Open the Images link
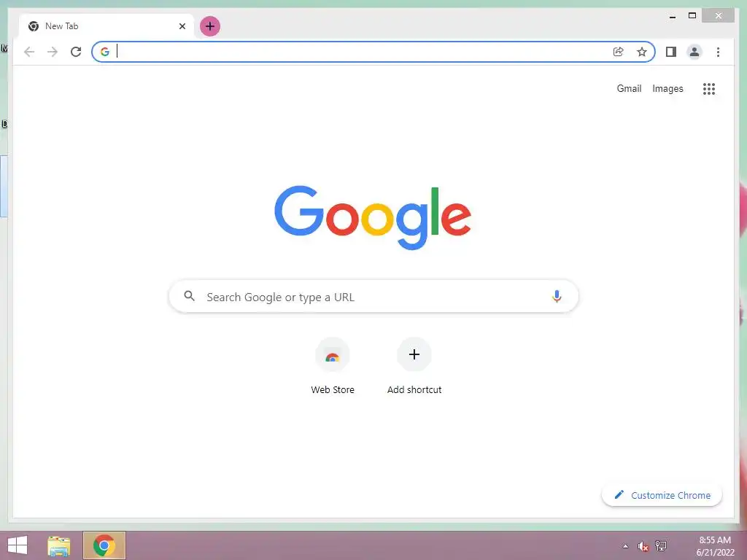747x560 pixels. click(667, 88)
